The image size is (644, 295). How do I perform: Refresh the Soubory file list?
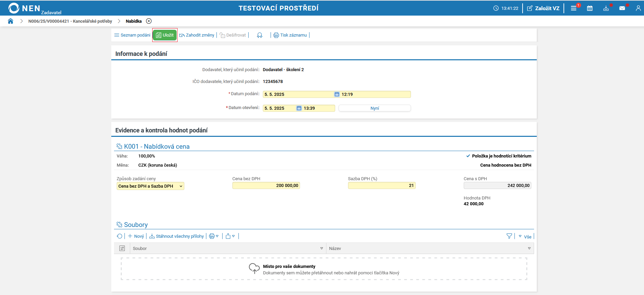tap(119, 236)
